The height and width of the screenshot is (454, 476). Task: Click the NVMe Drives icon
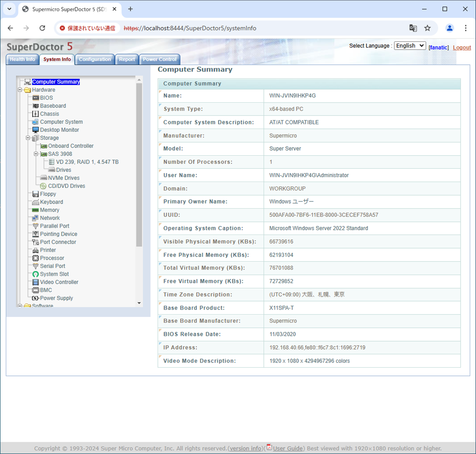pos(44,178)
